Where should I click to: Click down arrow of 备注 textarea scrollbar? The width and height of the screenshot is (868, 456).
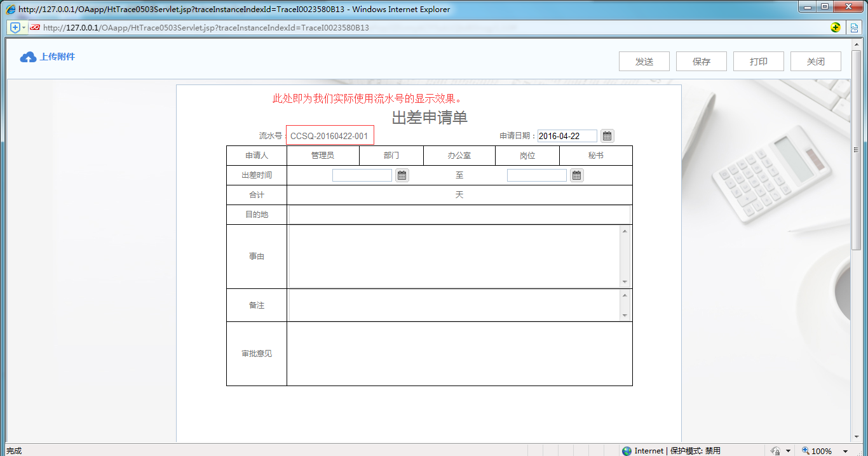pyautogui.click(x=625, y=316)
